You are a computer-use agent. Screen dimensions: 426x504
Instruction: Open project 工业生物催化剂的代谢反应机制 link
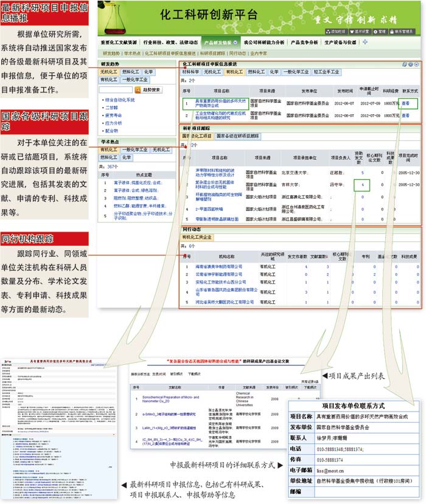[220, 116]
